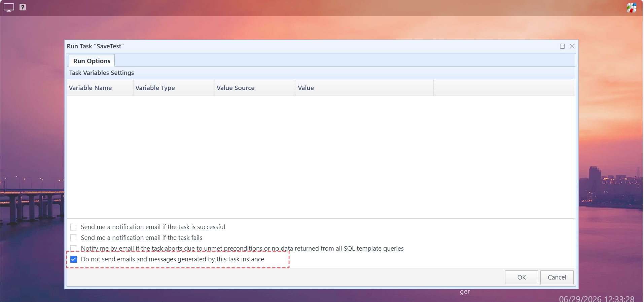Open the help question mark icon
Screen dimensions: 644x302
23,7
